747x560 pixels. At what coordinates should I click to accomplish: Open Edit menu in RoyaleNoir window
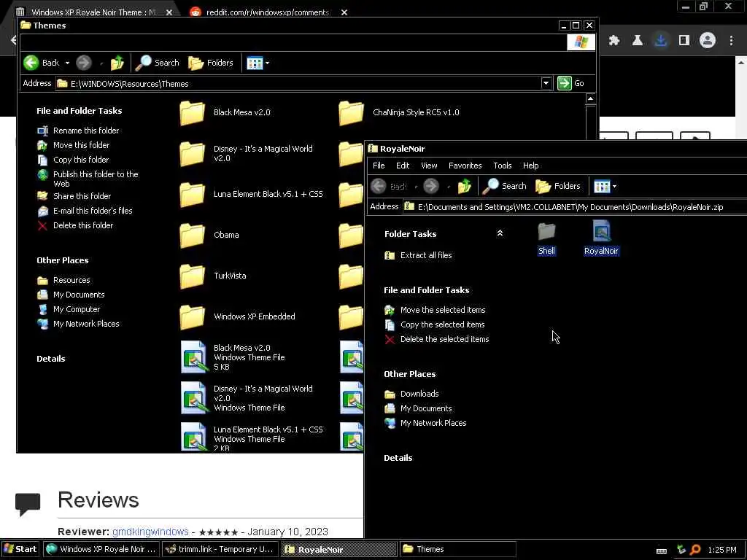pyautogui.click(x=403, y=166)
